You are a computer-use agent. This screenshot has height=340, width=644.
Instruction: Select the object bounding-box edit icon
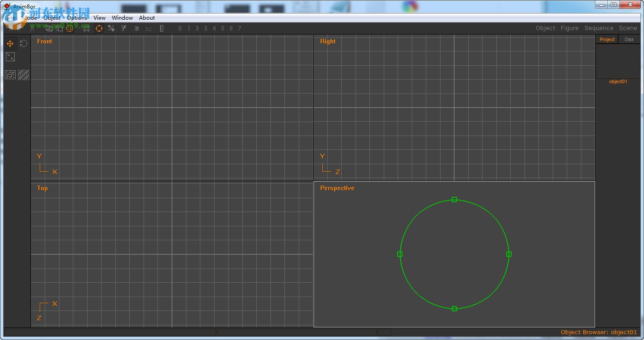click(10, 74)
